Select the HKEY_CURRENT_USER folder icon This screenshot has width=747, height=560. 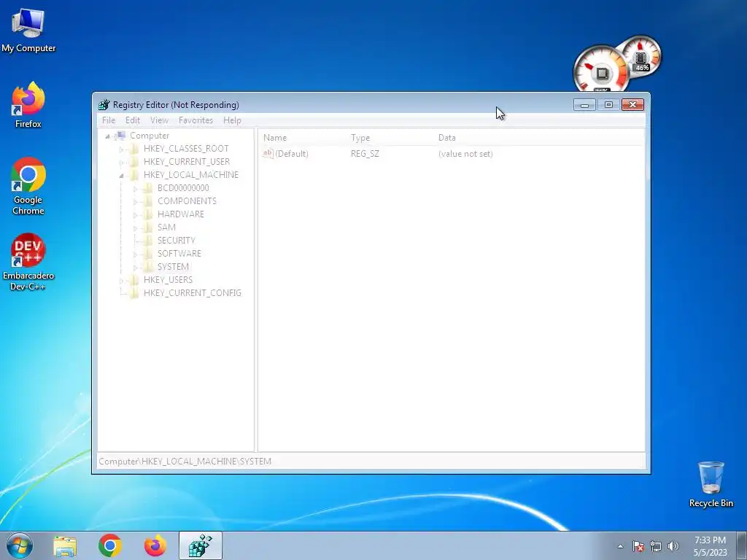coord(134,162)
